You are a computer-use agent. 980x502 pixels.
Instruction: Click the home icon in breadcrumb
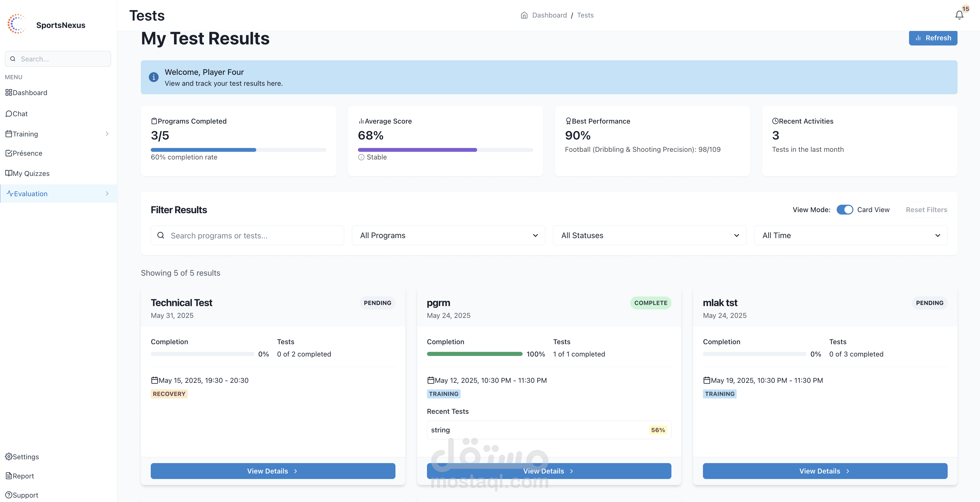tap(524, 15)
